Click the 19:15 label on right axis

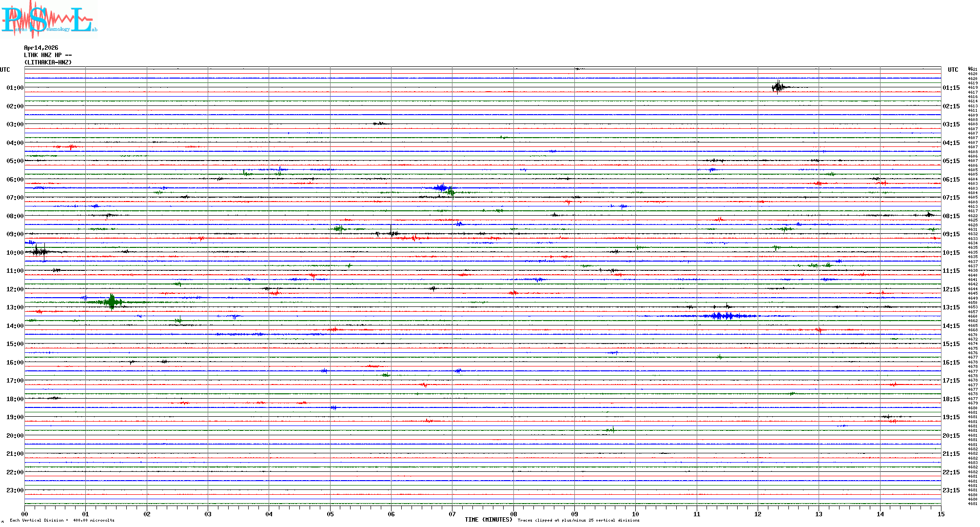pos(951,417)
